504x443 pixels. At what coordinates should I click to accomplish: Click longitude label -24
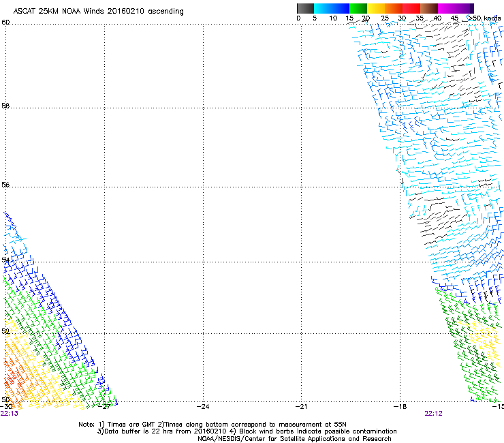point(203,406)
